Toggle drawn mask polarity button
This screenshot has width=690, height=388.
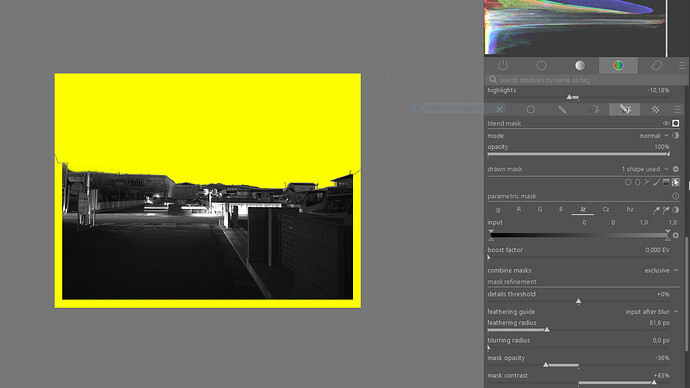point(675,169)
